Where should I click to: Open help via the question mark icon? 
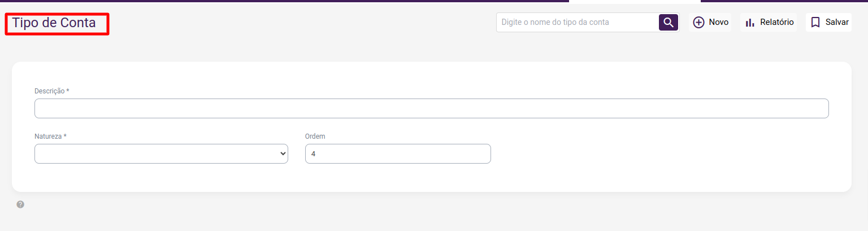coord(20,204)
